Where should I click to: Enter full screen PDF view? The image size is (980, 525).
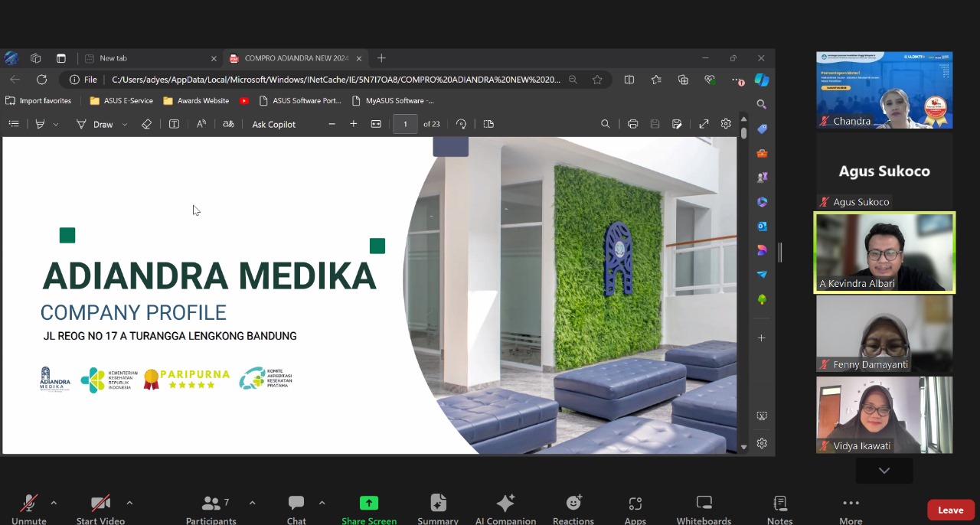tap(704, 124)
